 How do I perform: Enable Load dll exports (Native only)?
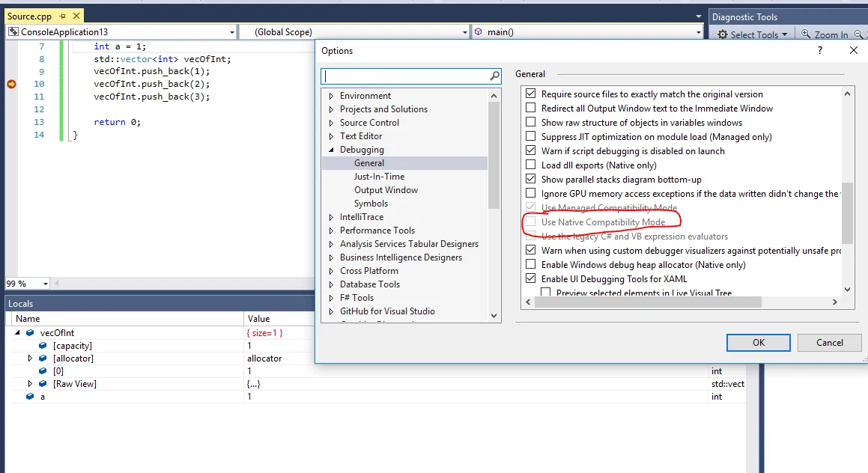coord(530,165)
